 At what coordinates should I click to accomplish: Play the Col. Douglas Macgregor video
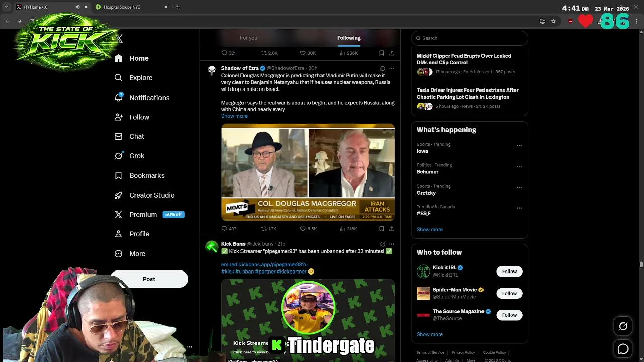(x=308, y=172)
